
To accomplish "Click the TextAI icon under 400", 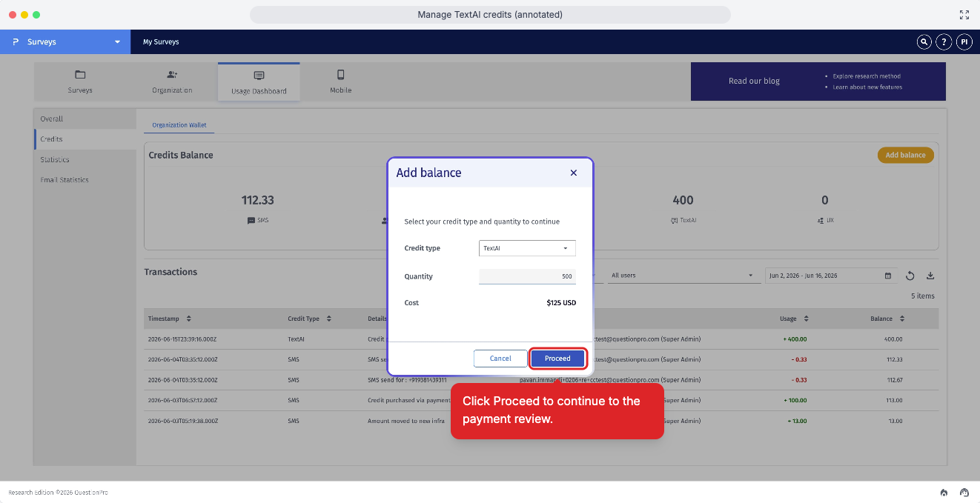I will coord(674,221).
